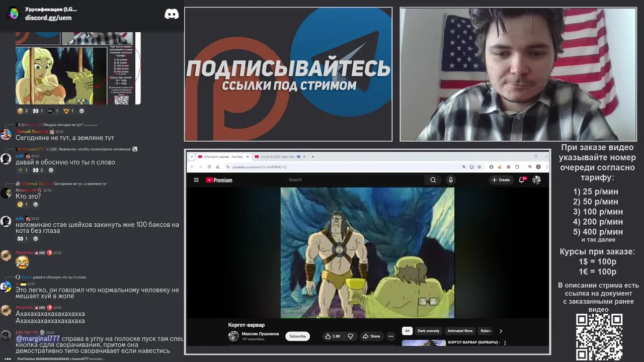This screenshot has height=362, width=644.
Task: Subscribe to Максим Лушников channel
Action: [297, 336]
